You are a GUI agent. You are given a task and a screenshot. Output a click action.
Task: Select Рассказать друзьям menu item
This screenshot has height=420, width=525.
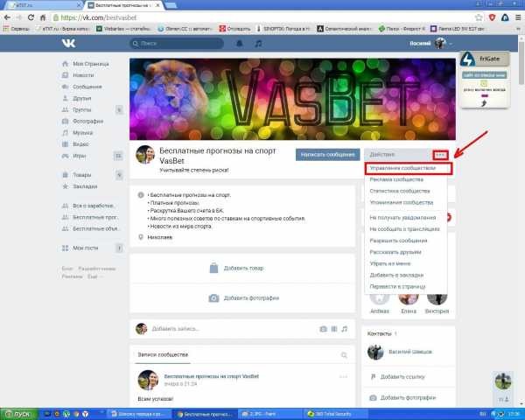395,252
